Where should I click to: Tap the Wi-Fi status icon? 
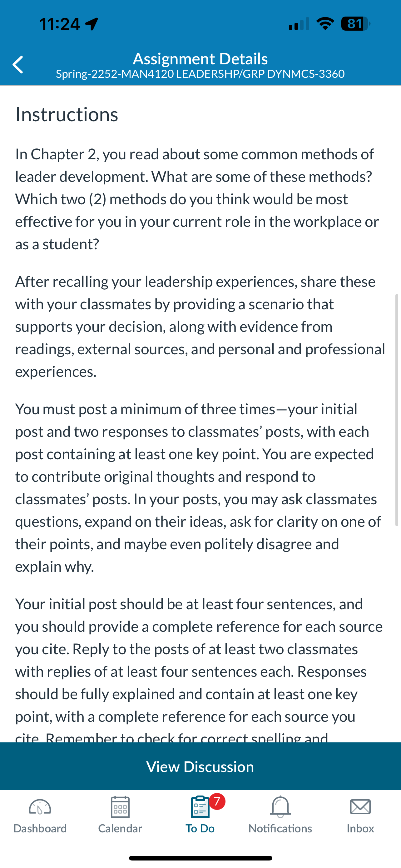pyautogui.click(x=325, y=23)
